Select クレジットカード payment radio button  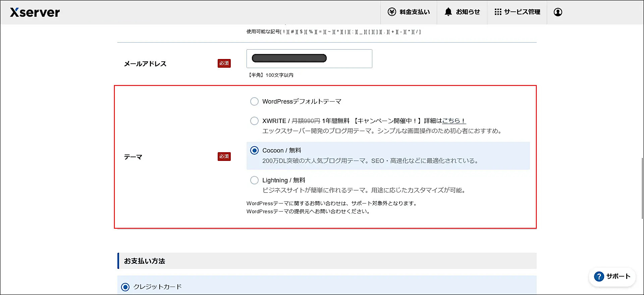[125, 287]
